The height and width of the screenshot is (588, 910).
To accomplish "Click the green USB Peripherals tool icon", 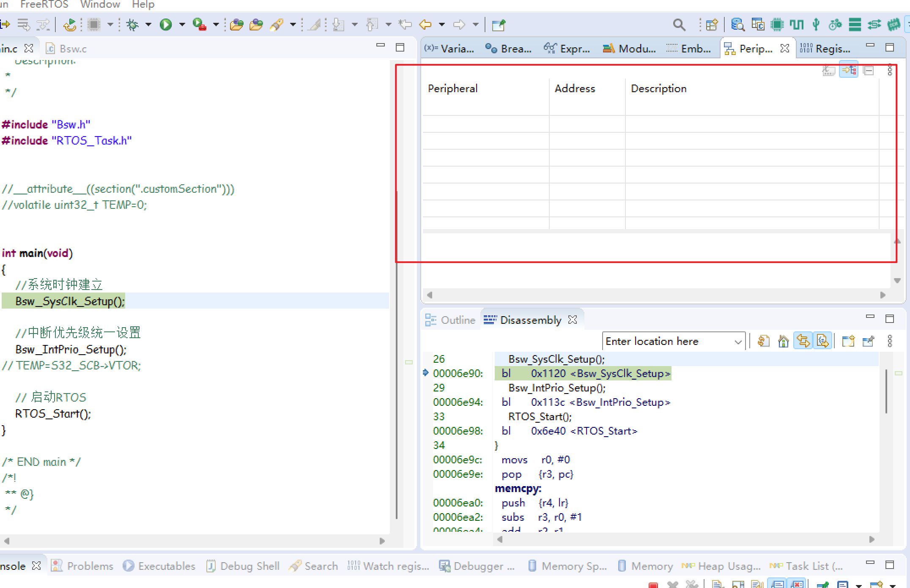I will tap(816, 25).
